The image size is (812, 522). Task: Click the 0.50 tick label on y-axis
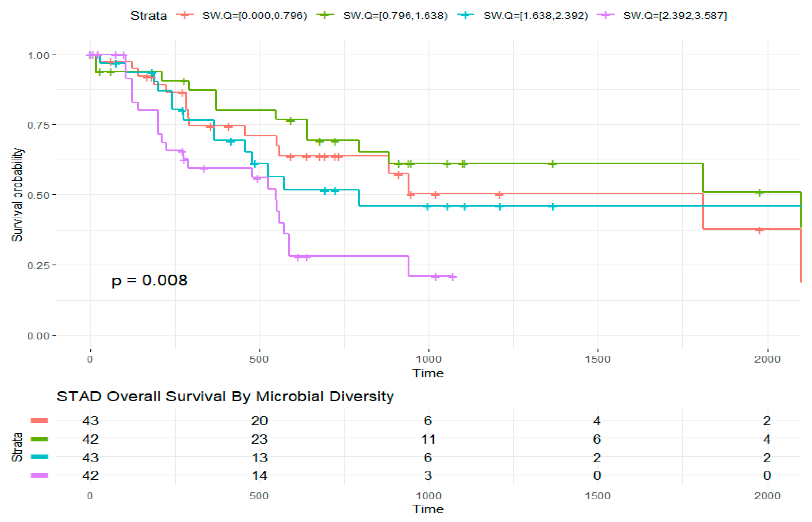pyautogui.click(x=38, y=195)
